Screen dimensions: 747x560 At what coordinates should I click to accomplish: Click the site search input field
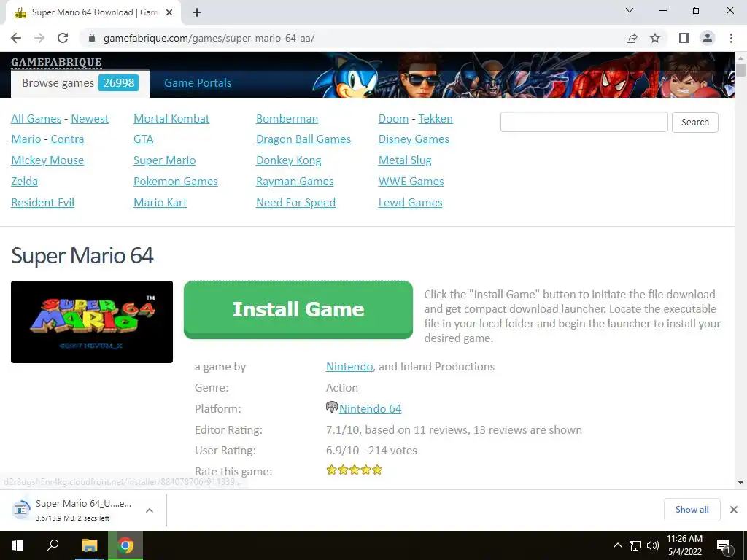(x=584, y=122)
